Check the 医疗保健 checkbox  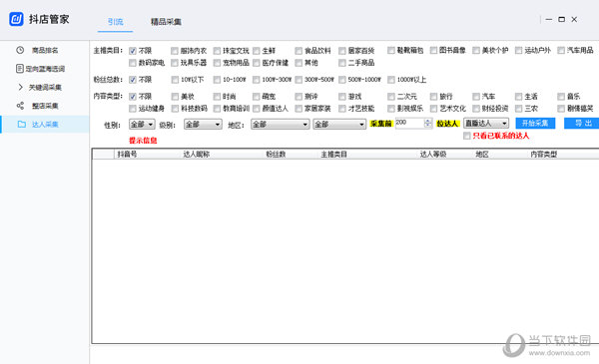click(x=257, y=63)
